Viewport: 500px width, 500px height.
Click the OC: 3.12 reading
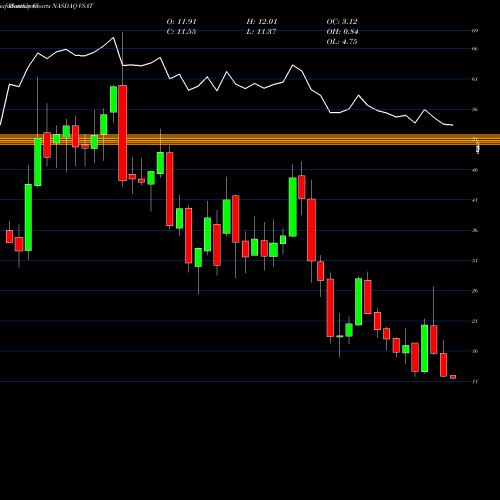pyautogui.click(x=342, y=22)
